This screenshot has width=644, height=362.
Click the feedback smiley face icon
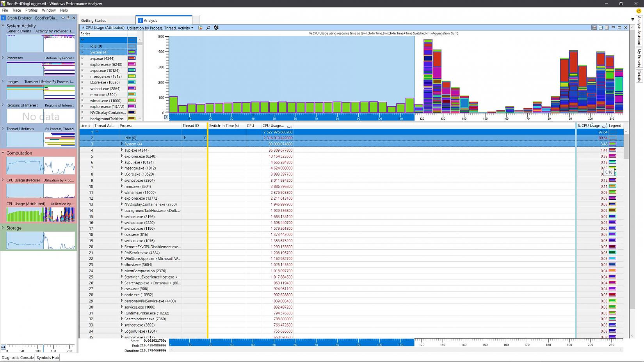pyautogui.click(x=639, y=11)
